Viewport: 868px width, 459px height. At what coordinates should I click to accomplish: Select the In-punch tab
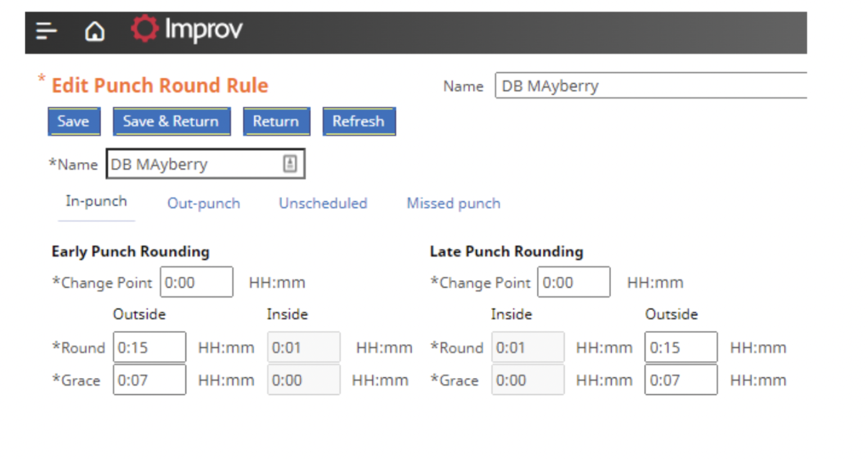[x=96, y=201]
